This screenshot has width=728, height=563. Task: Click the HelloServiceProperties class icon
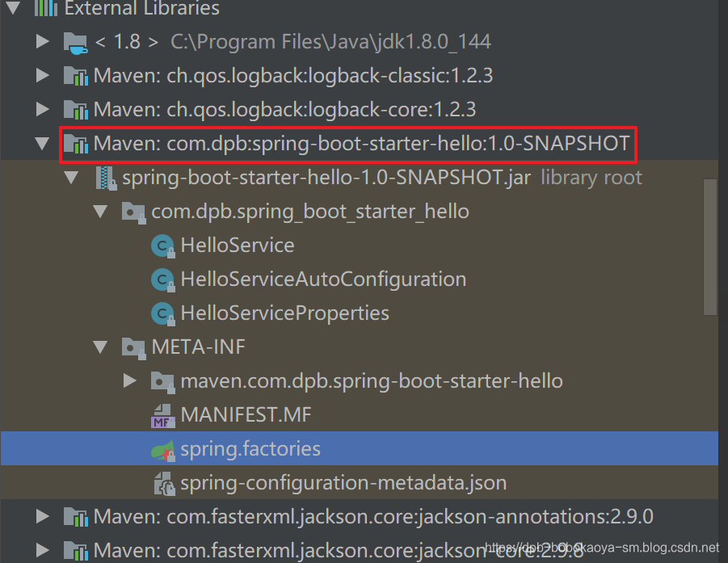point(163,313)
